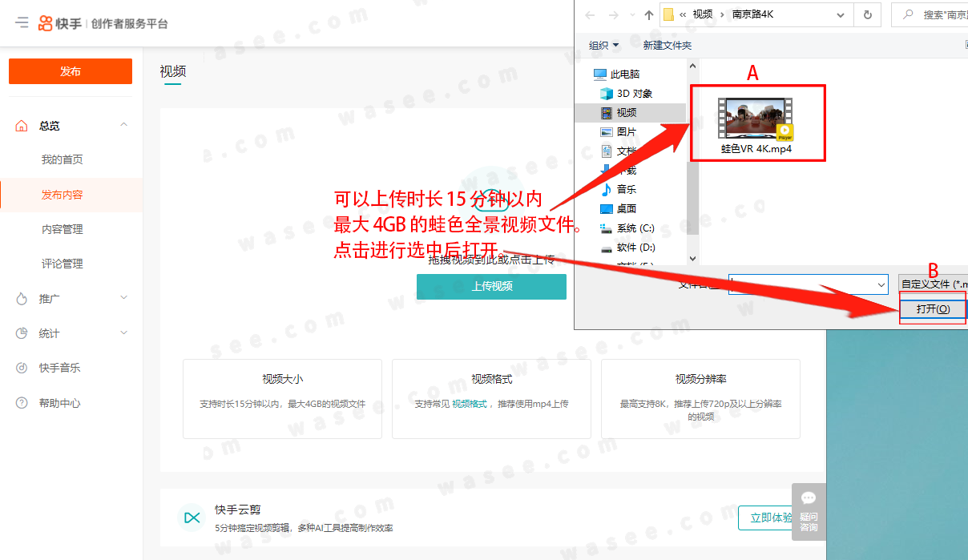Viewport: 968px width, 560px height.
Task: Expand the 推广 sidebar section
Action: click(x=123, y=298)
